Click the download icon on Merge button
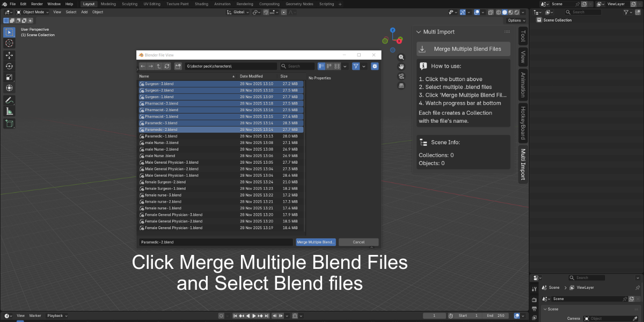644x322 pixels. pos(422,49)
